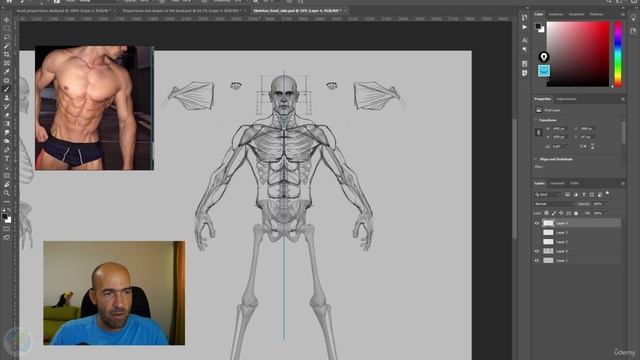Swap foreground and background colors in toolbar

coord(9,211)
